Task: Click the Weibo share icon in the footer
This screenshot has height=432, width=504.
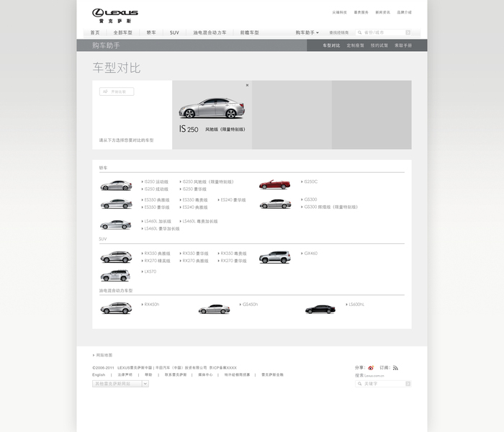Action: 371,368
